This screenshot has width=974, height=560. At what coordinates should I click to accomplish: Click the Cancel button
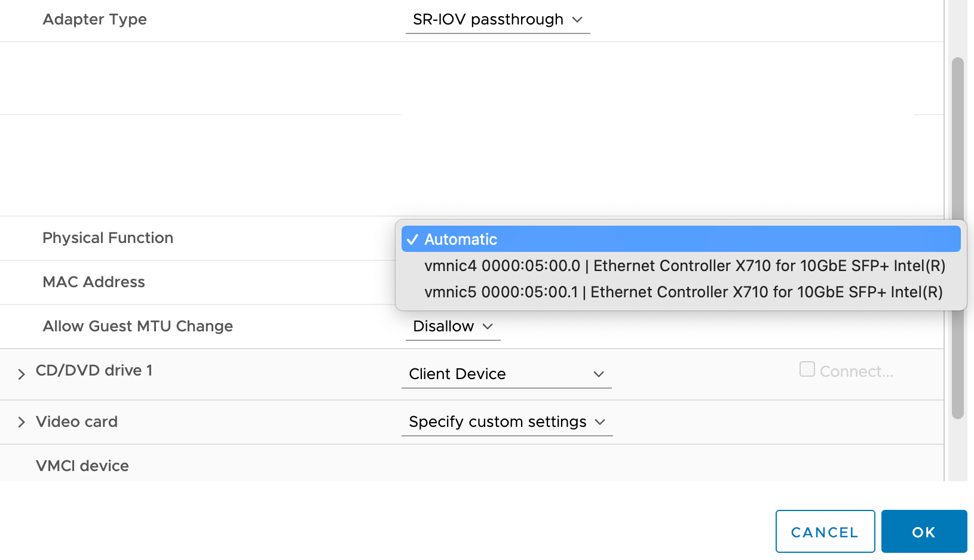pyautogui.click(x=825, y=531)
